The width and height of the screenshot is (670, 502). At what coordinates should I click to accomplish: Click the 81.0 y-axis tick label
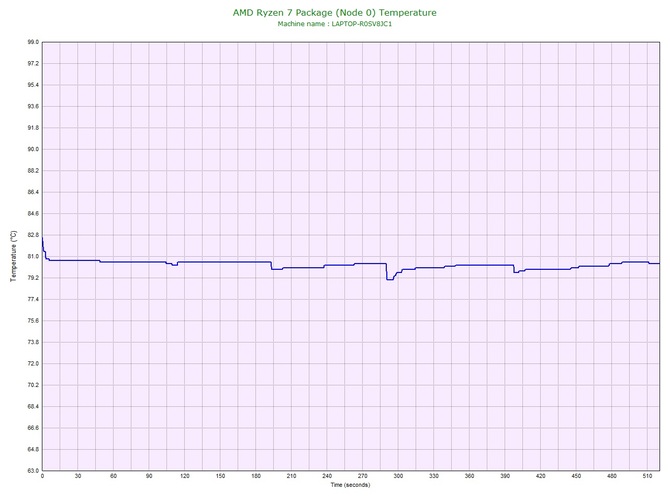33,257
